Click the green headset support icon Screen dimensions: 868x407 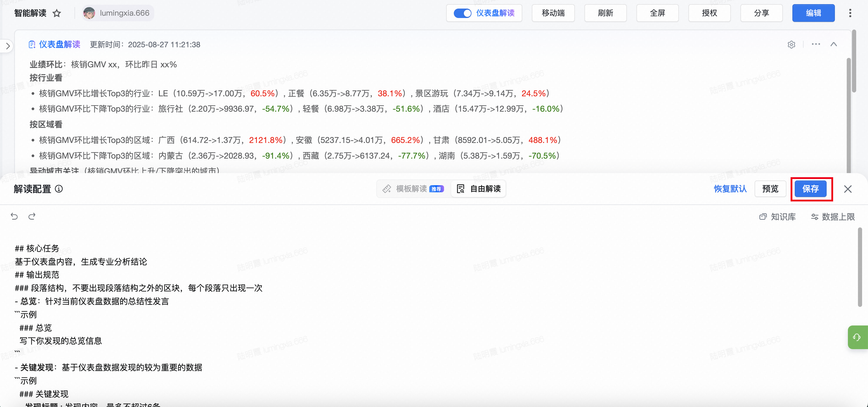tap(856, 337)
